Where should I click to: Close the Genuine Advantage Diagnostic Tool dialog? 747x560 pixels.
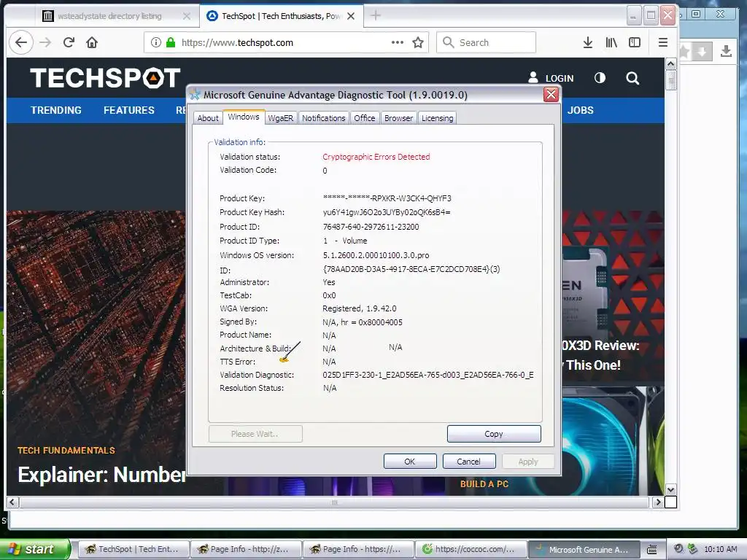click(551, 95)
